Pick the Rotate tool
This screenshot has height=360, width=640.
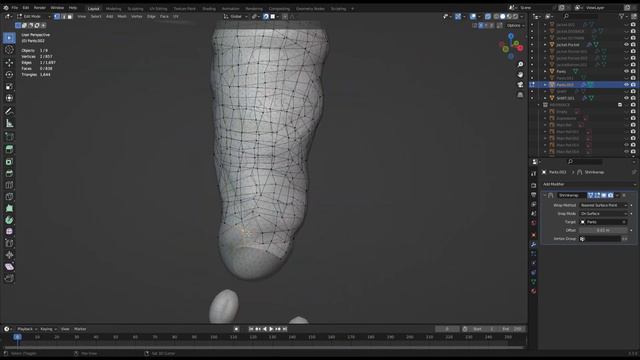click(x=9, y=74)
